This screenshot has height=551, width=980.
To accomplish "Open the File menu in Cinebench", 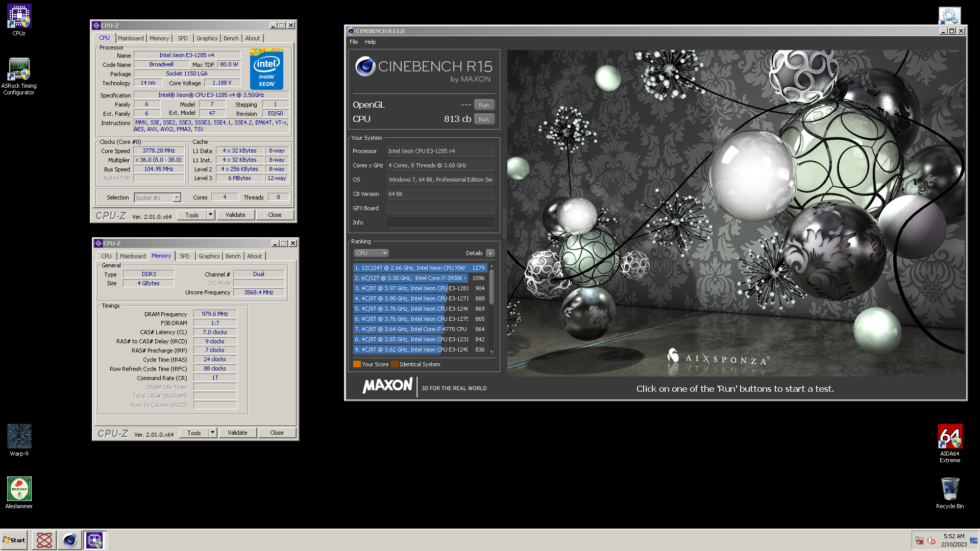I will click(354, 42).
